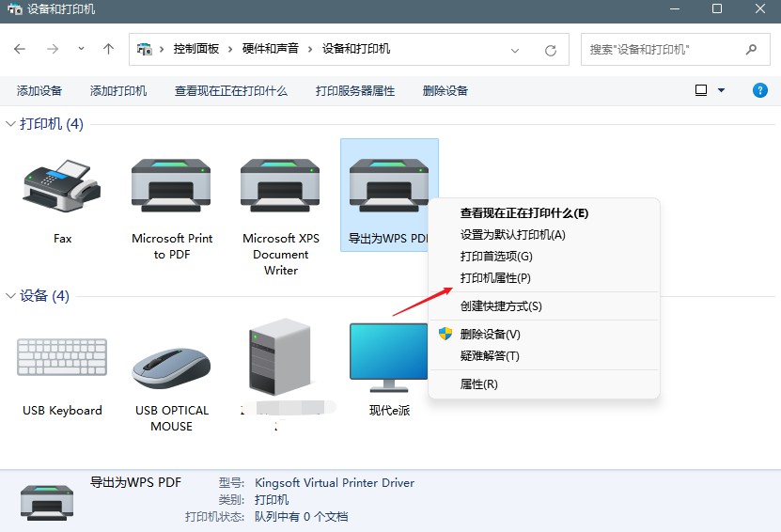Collapse the 打印机 (4) group

tap(11, 124)
